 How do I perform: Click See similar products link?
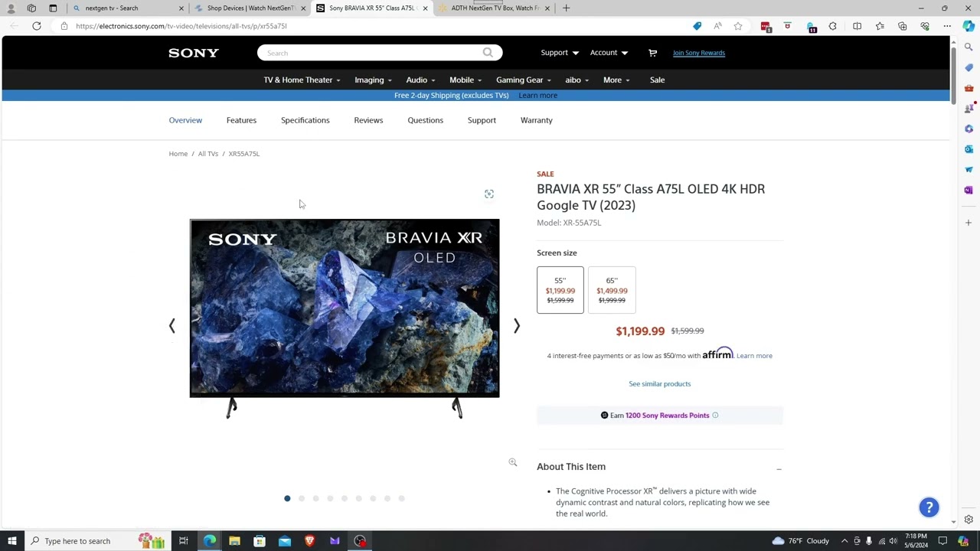click(659, 384)
